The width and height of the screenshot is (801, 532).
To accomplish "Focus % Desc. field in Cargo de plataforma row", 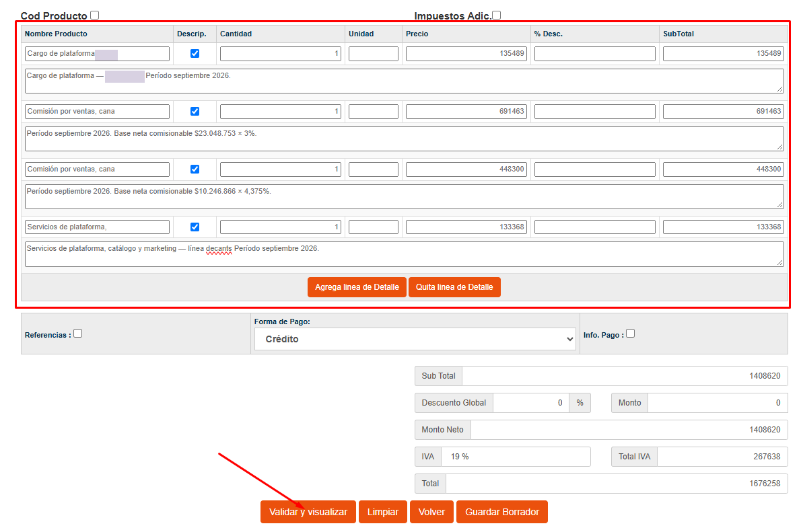I will [x=594, y=54].
